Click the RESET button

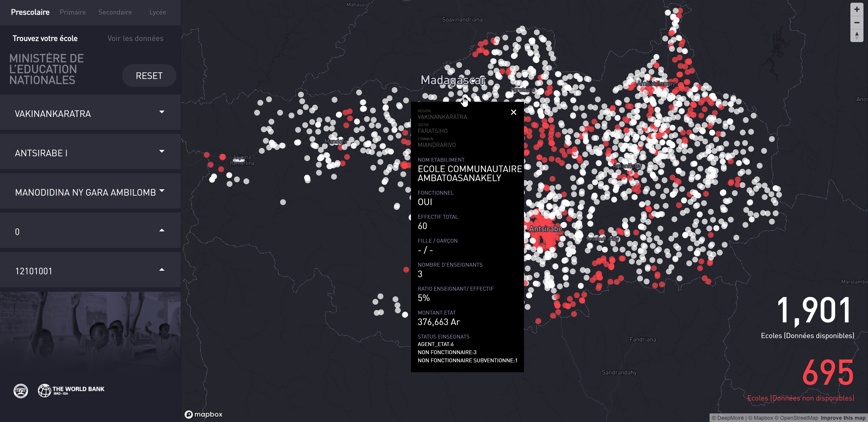click(x=149, y=76)
